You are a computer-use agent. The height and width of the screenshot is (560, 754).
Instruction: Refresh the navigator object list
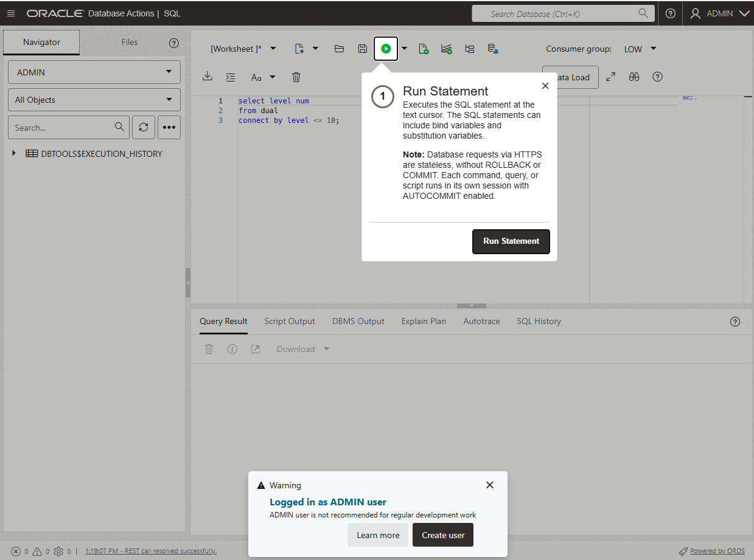click(x=144, y=128)
